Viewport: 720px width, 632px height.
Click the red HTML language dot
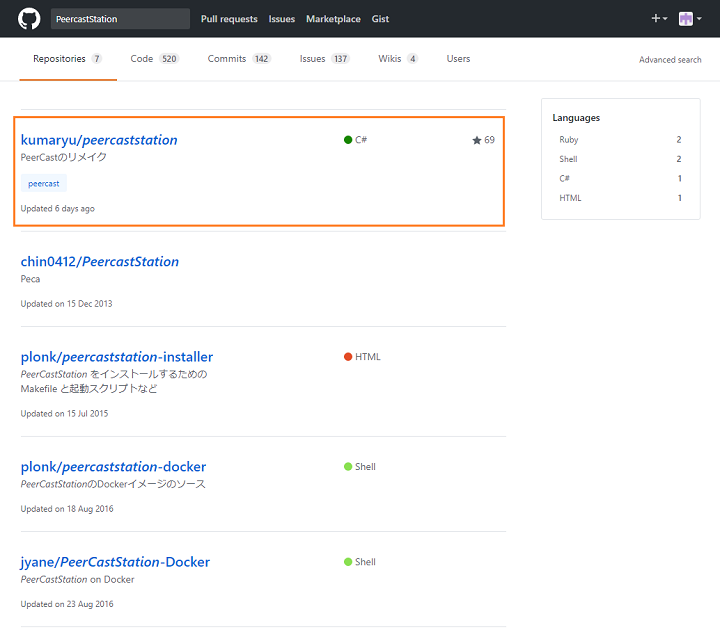[x=348, y=357]
